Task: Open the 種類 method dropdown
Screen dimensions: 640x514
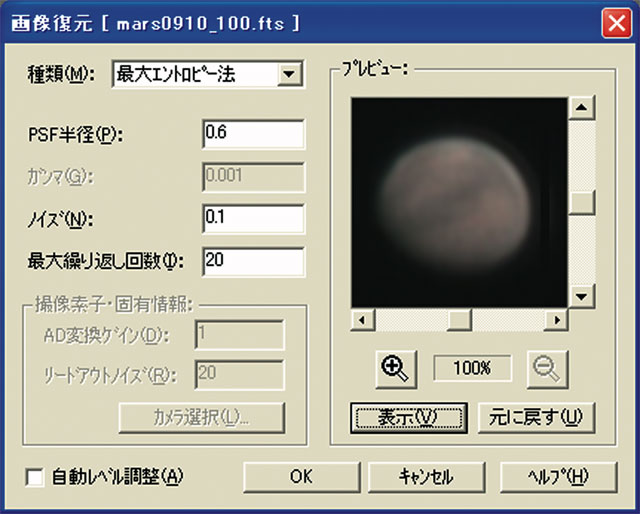Action: point(290,74)
